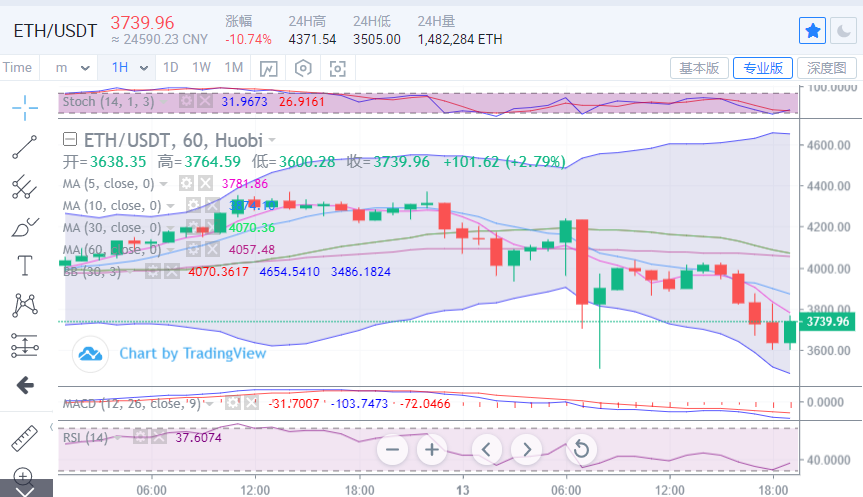Viewport: 863px width, 497px height.
Task: Collapse the ETH/USDT legend box
Action: (x=70, y=139)
